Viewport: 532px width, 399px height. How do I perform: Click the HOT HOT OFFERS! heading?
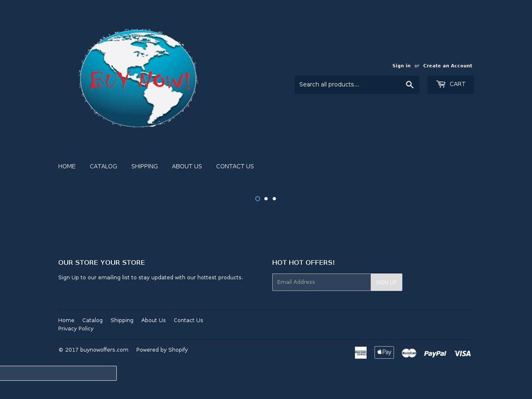click(x=303, y=263)
